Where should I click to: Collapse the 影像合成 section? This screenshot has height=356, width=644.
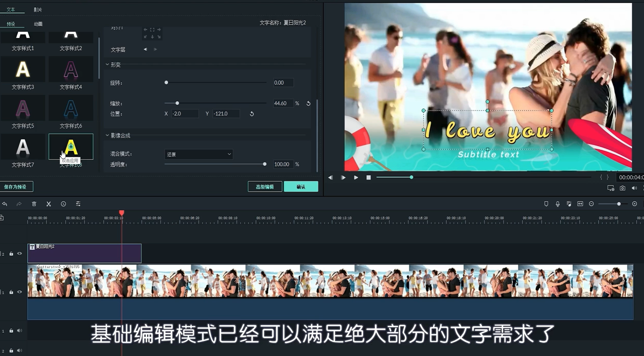pos(108,136)
